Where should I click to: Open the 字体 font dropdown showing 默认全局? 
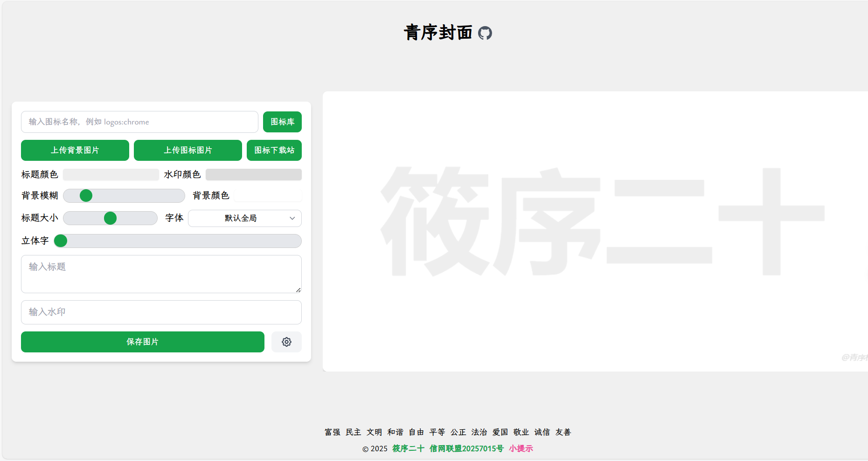point(244,218)
